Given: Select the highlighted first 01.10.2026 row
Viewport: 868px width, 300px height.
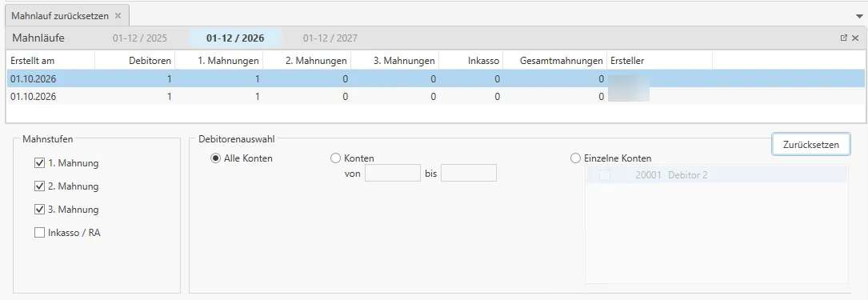Looking at the screenshot, I should [436, 79].
